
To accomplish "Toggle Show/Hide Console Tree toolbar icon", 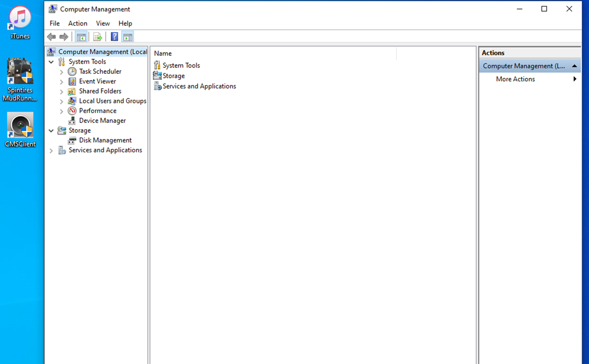I will pos(81,37).
